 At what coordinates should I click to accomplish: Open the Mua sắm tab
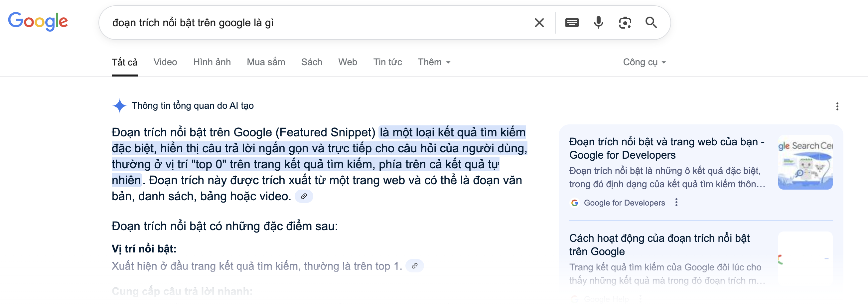pos(266,62)
